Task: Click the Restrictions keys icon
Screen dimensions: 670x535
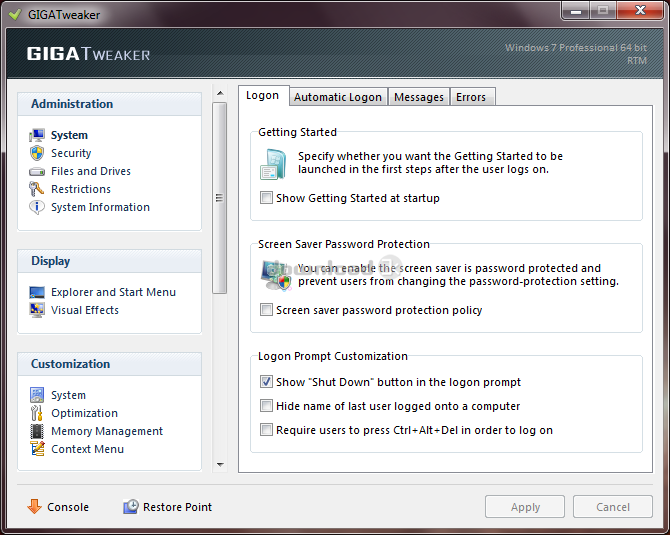Action: (x=37, y=189)
